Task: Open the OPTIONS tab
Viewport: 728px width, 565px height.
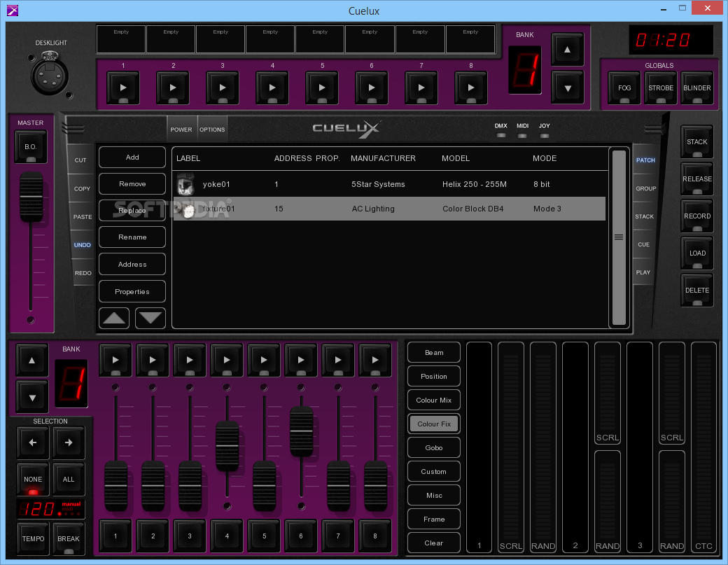Action: [x=212, y=130]
